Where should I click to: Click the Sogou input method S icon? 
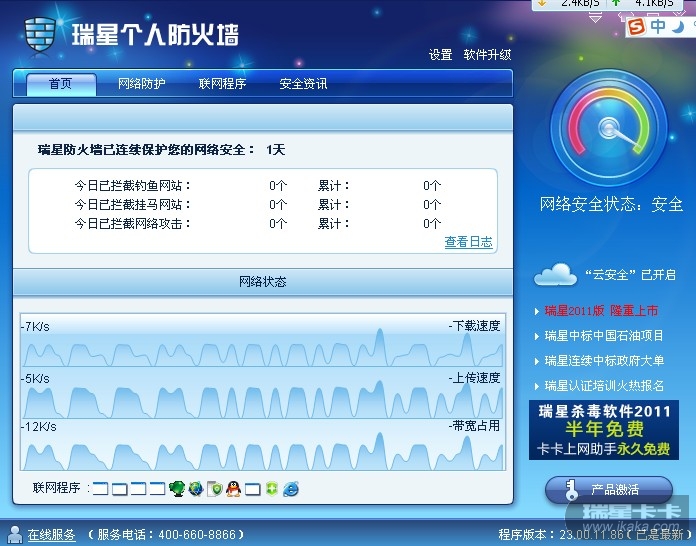(x=637, y=27)
